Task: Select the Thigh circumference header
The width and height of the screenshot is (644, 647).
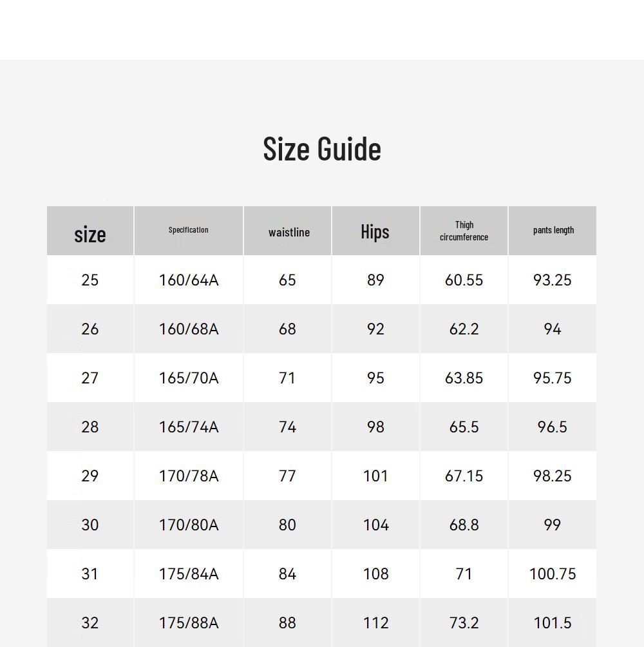Action: coord(464,231)
